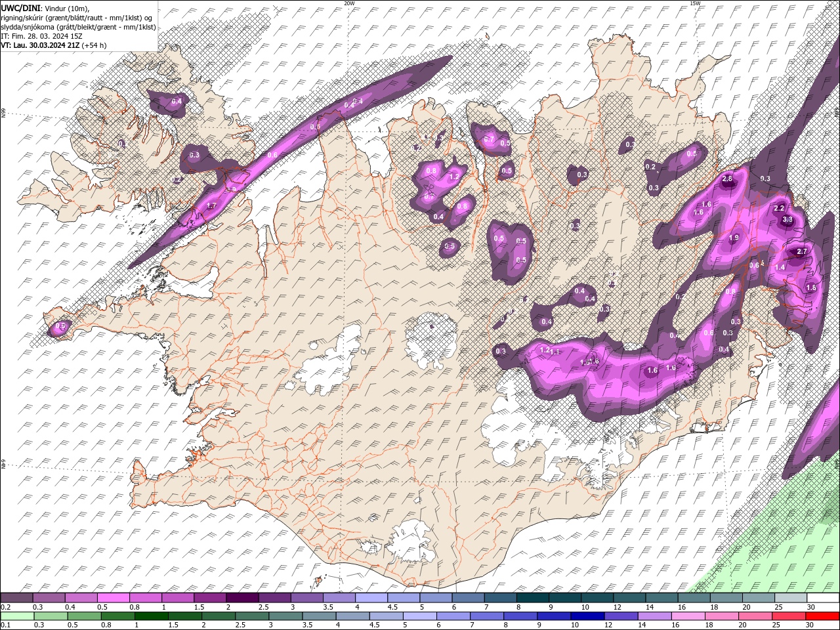Click the top-row legend swatch starting at 0.2
This screenshot has height=630, width=840.
click(17, 598)
